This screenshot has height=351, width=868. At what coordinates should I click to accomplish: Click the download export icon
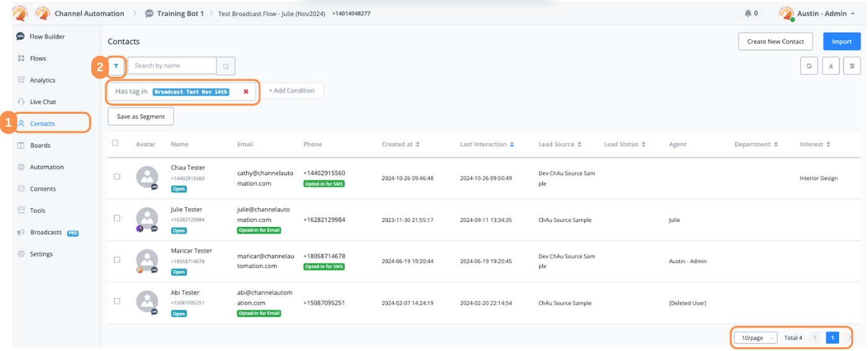point(831,66)
